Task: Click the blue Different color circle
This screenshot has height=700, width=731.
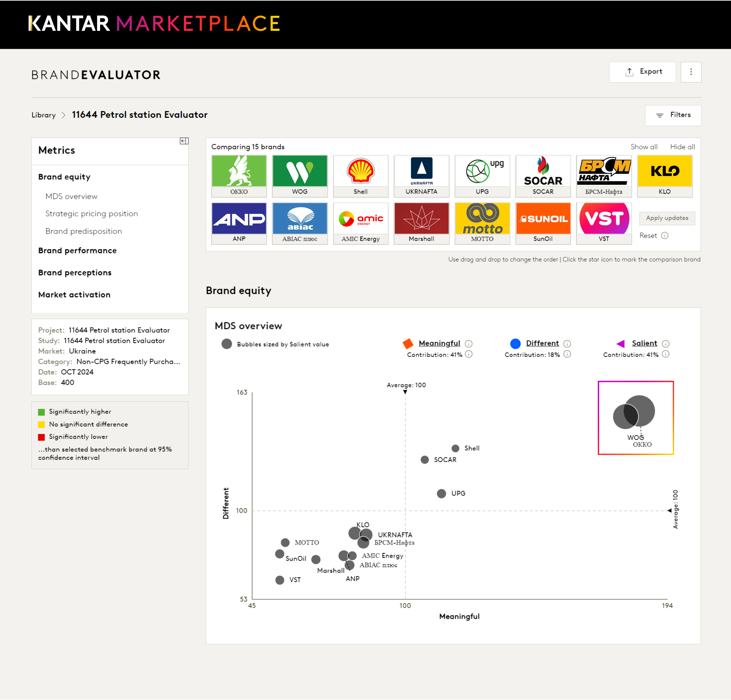Action: tap(515, 344)
